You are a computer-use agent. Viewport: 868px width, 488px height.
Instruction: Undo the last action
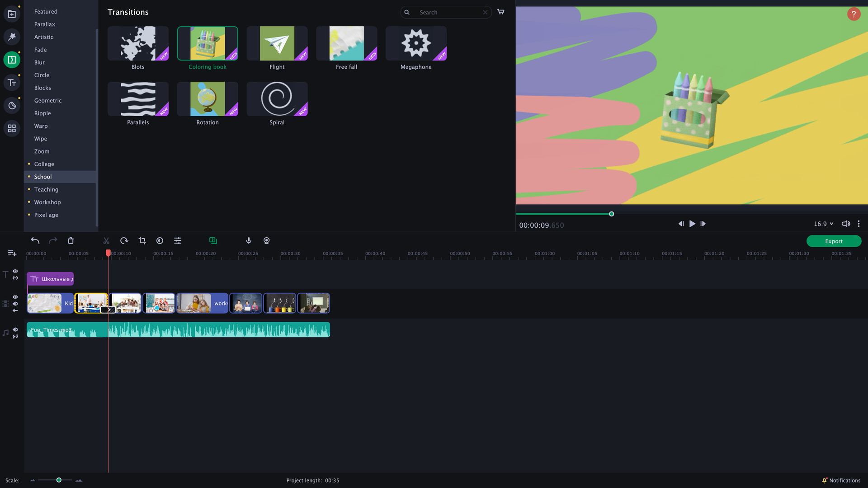(x=35, y=240)
